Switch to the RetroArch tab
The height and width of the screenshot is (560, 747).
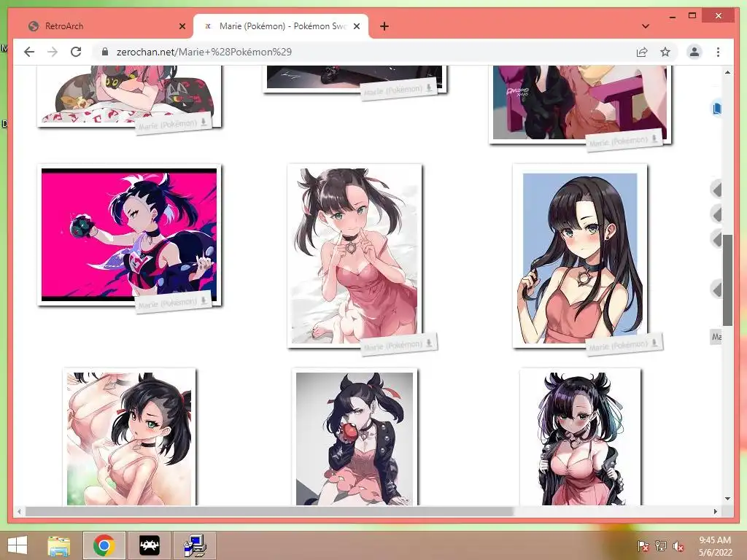pos(102,26)
